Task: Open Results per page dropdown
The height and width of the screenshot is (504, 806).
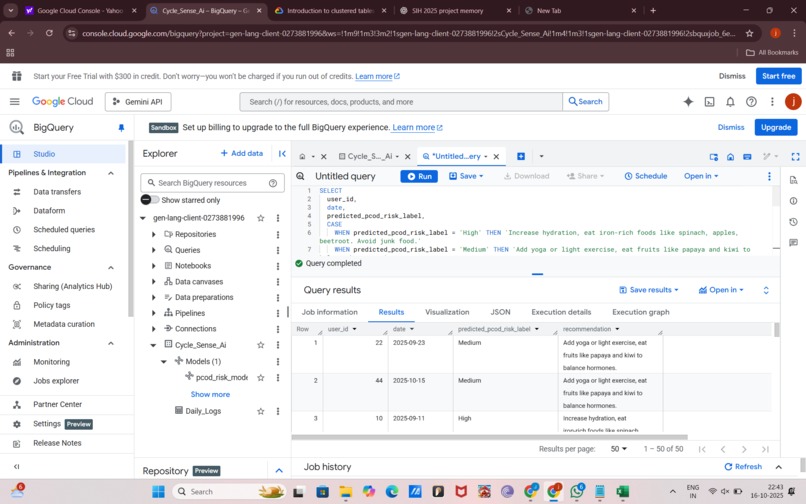Action: pyautogui.click(x=618, y=449)
